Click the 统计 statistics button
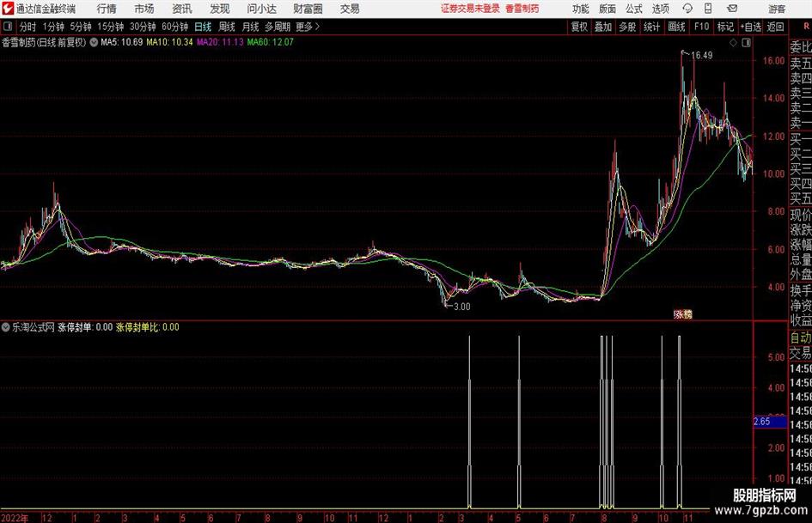Image resolution: width=812 pixels, height=523 pixels. point(651,27)
